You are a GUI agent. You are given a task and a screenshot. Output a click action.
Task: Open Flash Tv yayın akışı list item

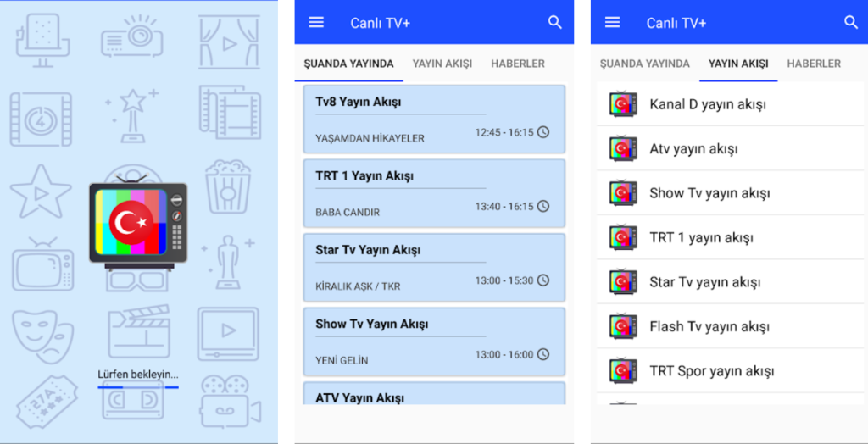[730, 326]
